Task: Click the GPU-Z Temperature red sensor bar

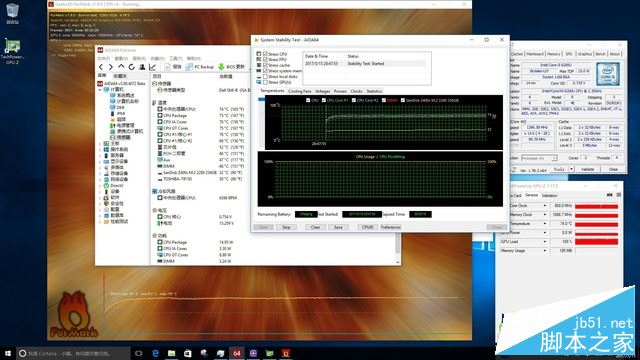Action: point(596,224)
